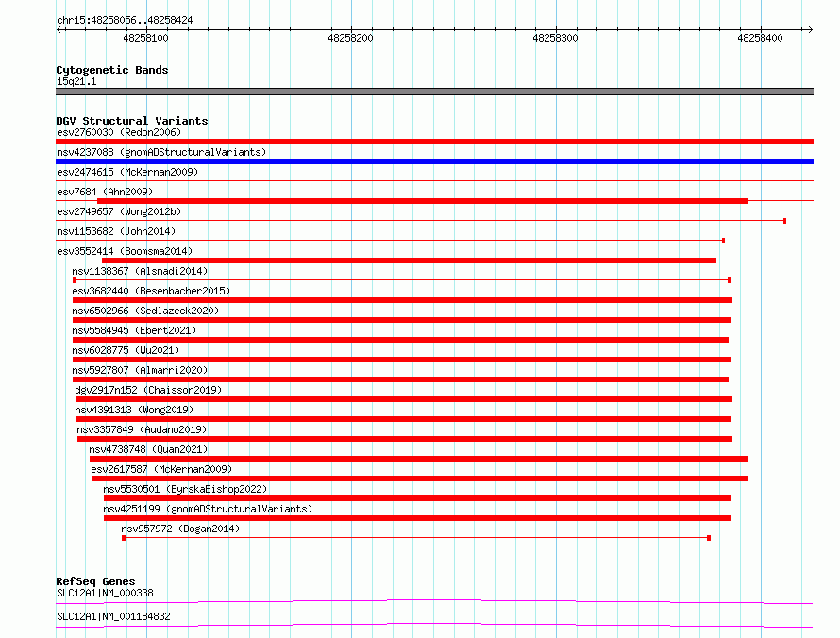Click ruler position 48258100
The width and height of the screenshot is (840, 638).
click(145, 38)
